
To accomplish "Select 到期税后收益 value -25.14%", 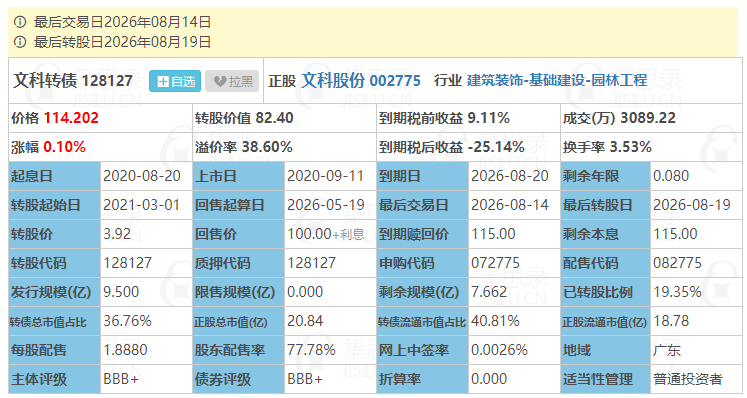I will pyautogui.click(x=496, y=147).
